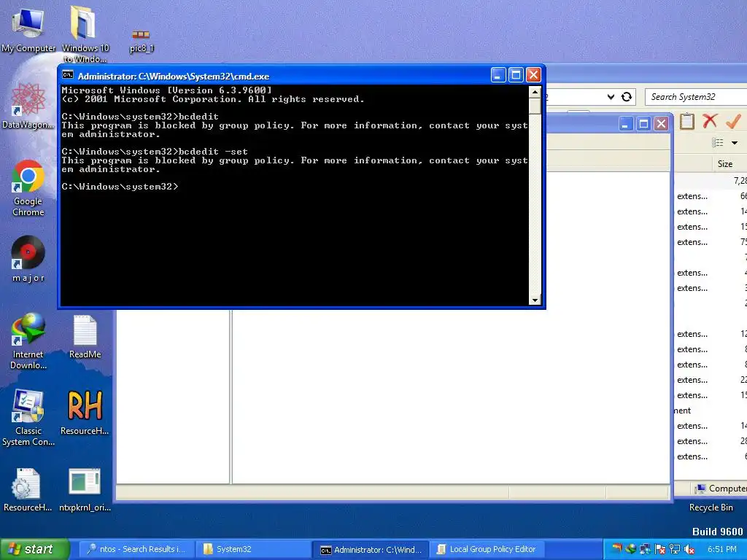Minimize the Group Policy Editor window
Image resolution: width=747 pixels, height=560 pixels.
pyautogui.click(x=625, y=124)
